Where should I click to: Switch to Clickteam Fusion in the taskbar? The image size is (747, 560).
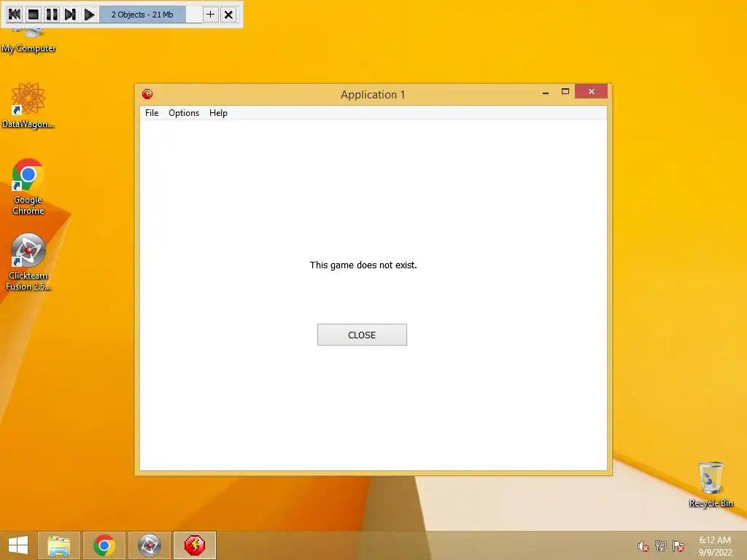[x=149, y=545]
